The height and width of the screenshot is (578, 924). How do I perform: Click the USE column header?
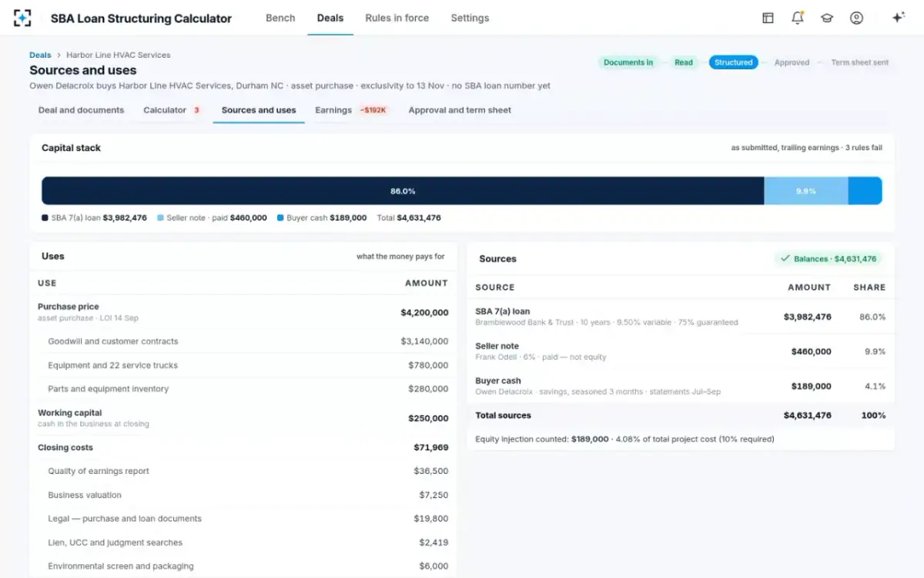(x=47, y=283)
